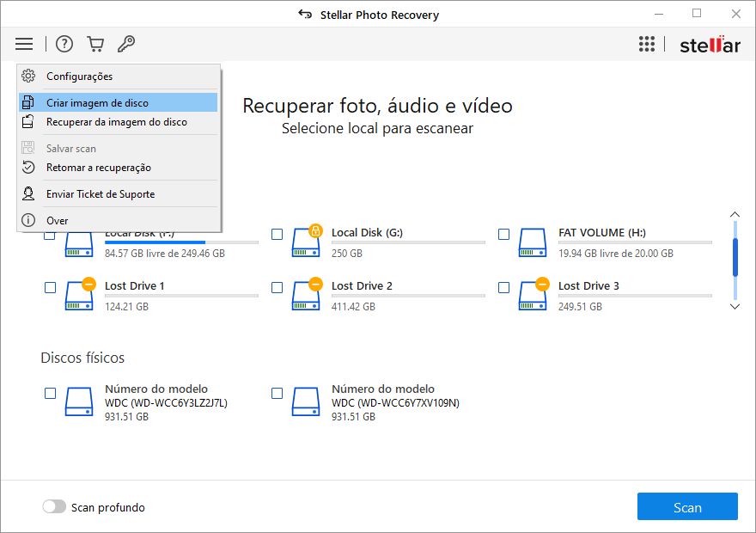756x533 pixels.
Task: Open Configurações from the menu
Action: coord(119,77)
